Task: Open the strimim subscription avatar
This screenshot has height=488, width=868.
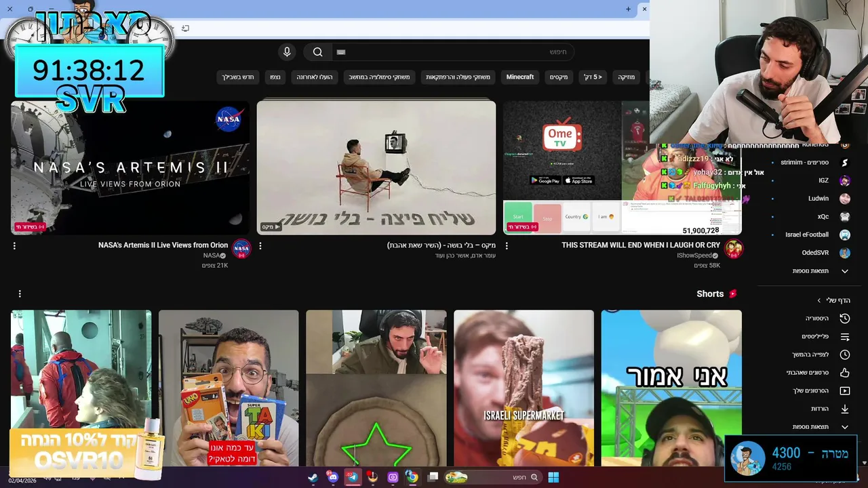Action: click(845, 163)
